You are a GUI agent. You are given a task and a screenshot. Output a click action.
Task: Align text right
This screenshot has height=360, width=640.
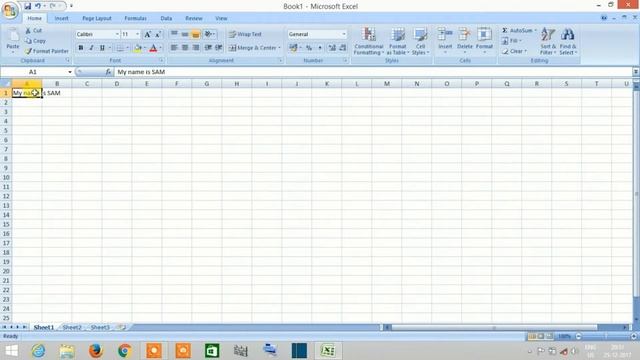196,48
